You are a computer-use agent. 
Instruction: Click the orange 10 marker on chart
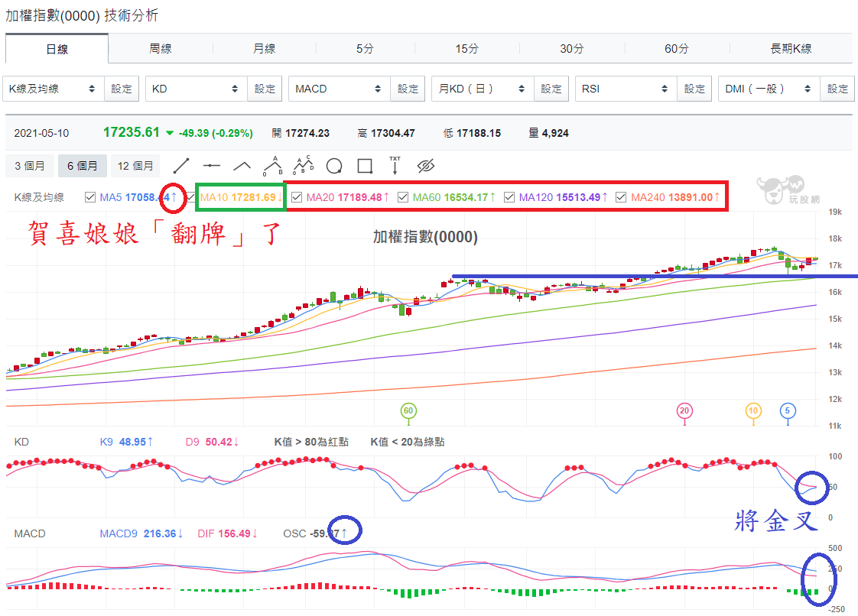click(753, 411)
